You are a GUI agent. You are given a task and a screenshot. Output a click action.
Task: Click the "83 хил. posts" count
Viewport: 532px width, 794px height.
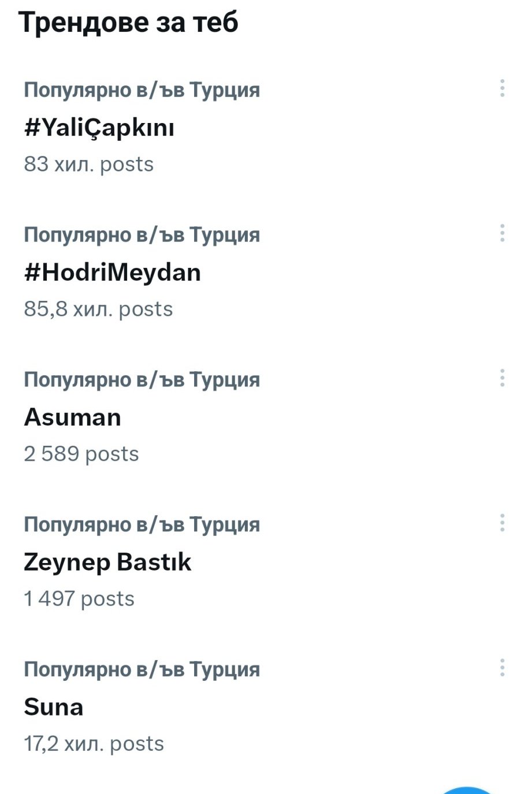click(88, 165)
